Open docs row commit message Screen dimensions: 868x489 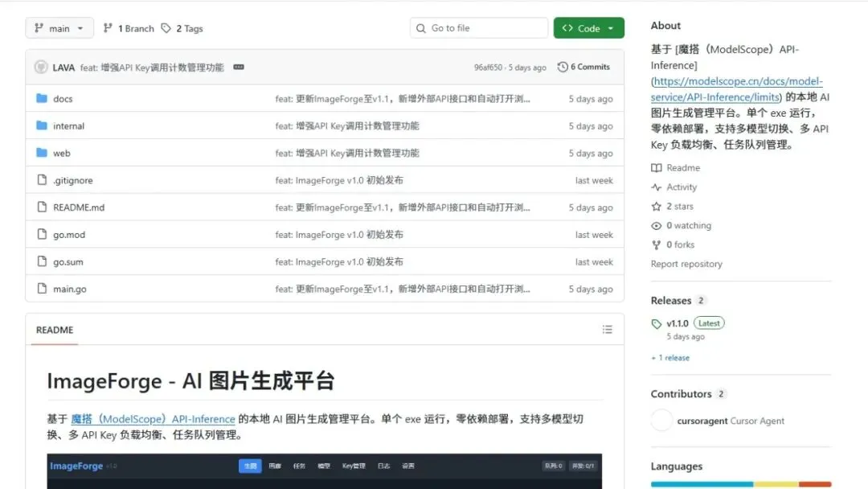pos(403,99)
